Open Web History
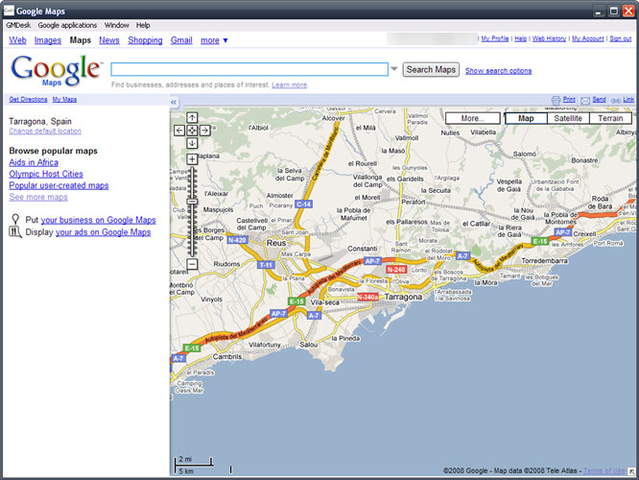 coord(549,39)
